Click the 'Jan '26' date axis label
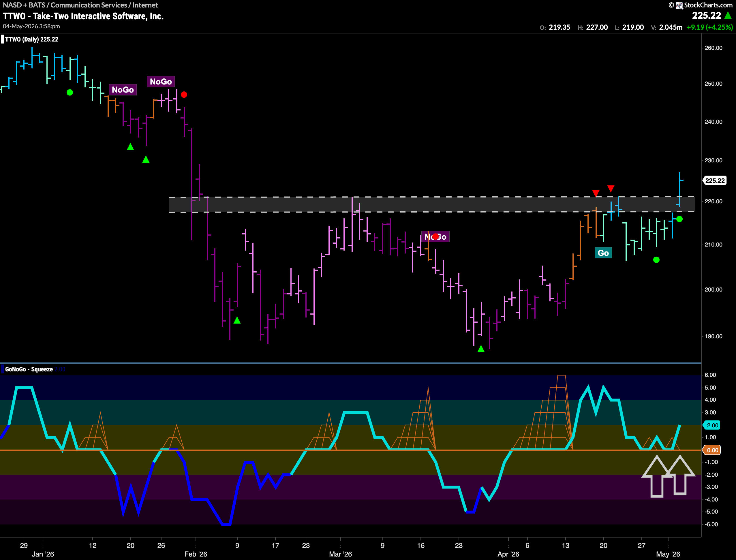The image size is (736, 560). [x=43, y=554]
